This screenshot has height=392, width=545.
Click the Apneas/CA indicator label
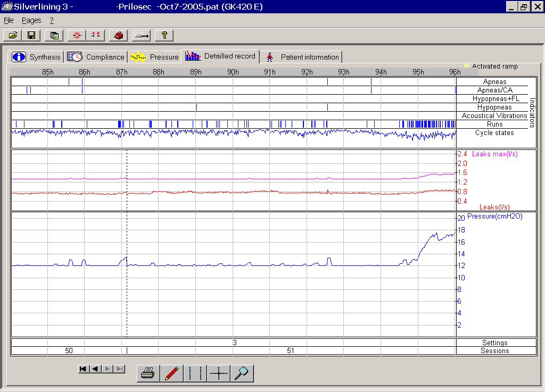[x=494, y=90]
